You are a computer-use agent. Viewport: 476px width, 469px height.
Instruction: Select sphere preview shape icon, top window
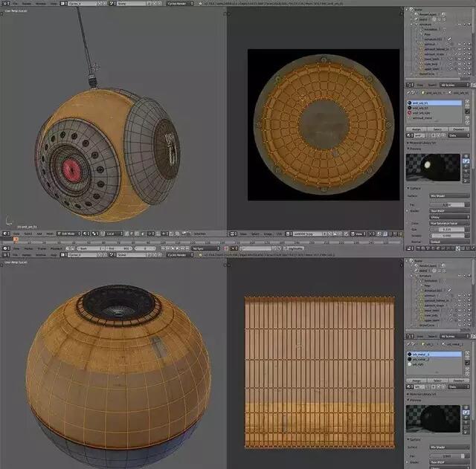point(466,161)
